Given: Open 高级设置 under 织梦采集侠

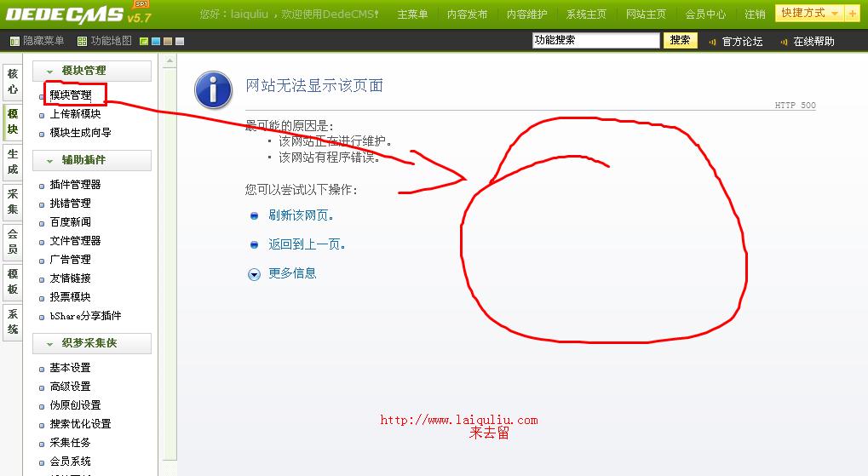Looking at the screenshot, I should (x=71, y=387).
